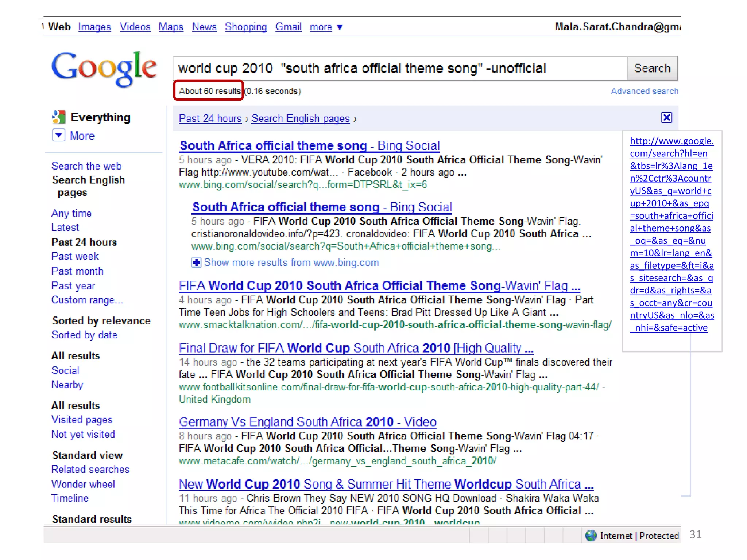Expand the More dropdown arrow button
This screenshot has height=560, width=747.
[x=59, y=135]
